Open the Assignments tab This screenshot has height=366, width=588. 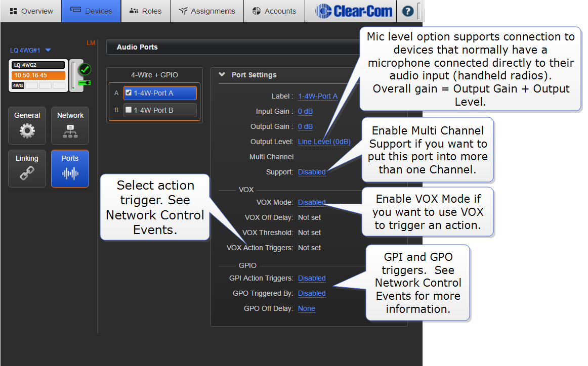click(x=207, y=11)
